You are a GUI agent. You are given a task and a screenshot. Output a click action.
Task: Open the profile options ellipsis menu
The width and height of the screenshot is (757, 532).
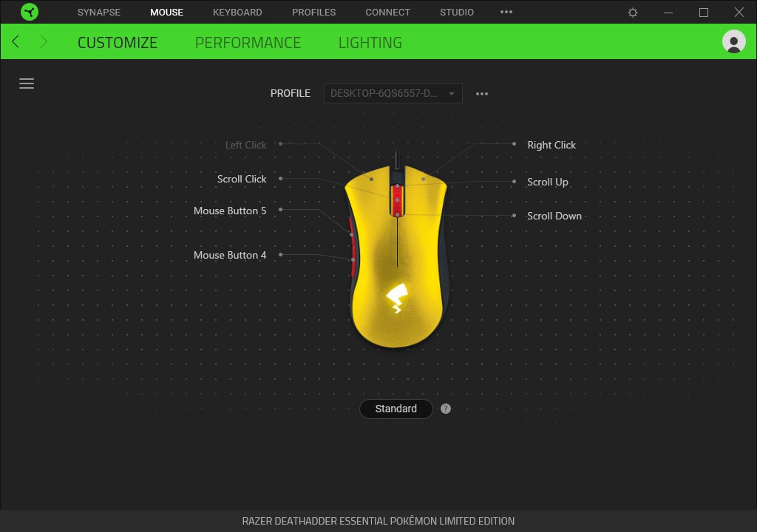coord(482,94)
